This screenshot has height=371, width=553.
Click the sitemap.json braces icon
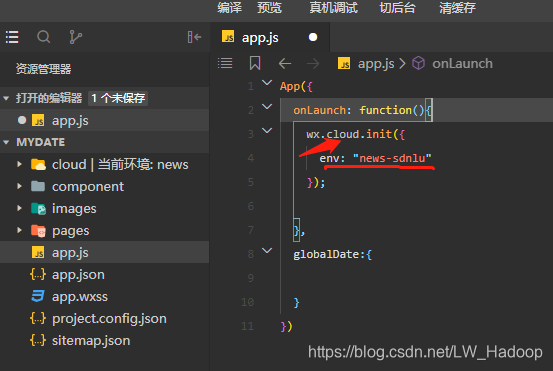click(38, 340)
